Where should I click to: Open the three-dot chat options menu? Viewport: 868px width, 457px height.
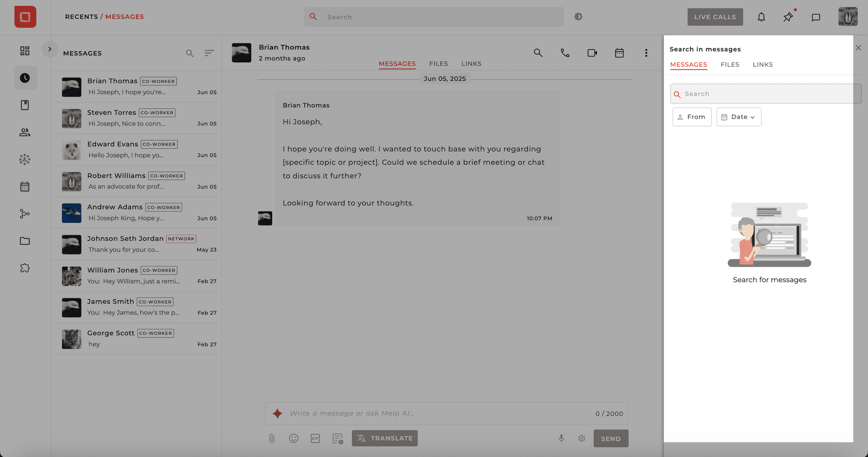click(646, 53)
